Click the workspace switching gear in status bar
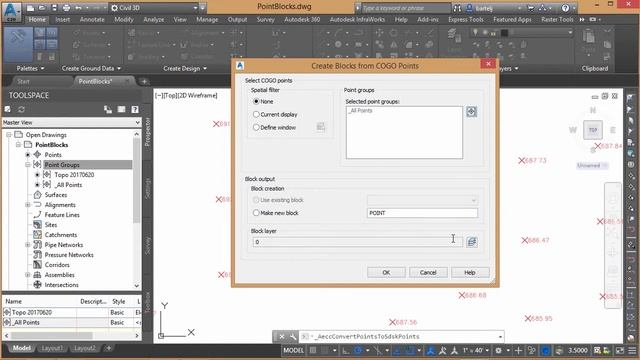Screen dimensions: 640x360 [x=498, y=350]
